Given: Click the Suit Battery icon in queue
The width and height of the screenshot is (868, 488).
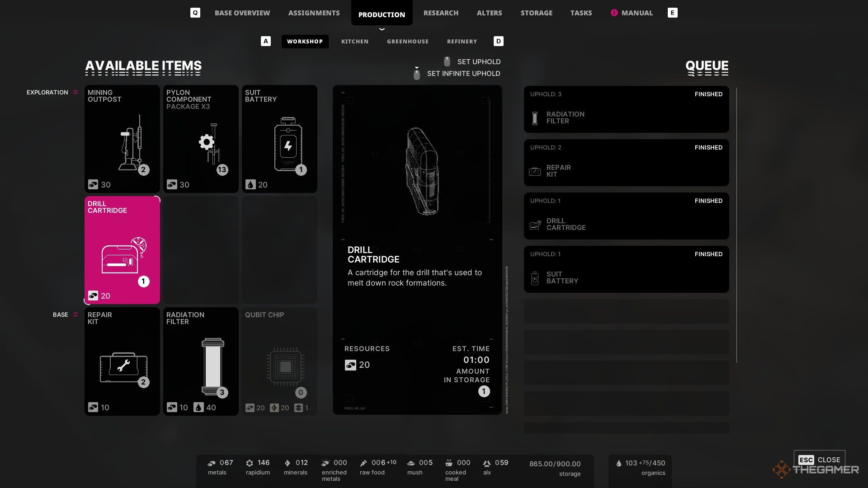Looking at the screenshot, I should [x=535, y=278].
